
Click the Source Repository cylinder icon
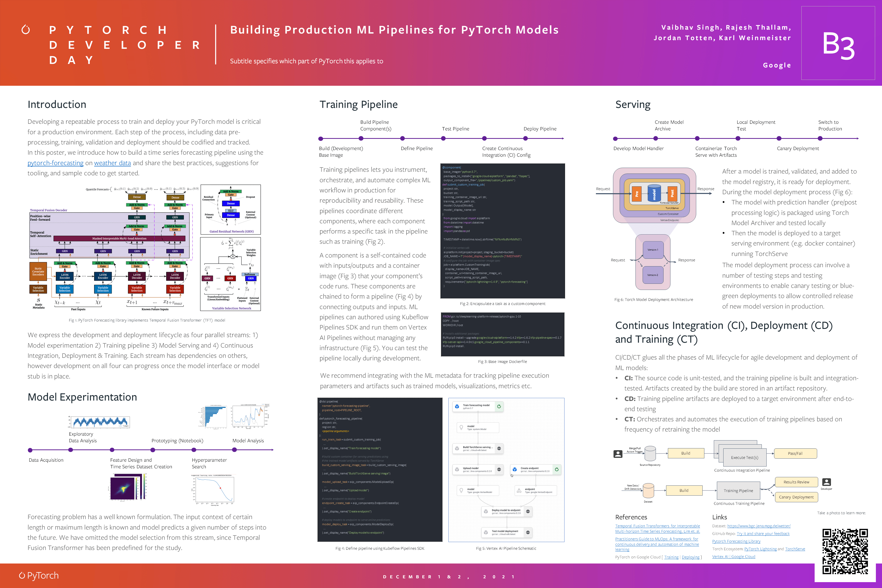point(650,454)
